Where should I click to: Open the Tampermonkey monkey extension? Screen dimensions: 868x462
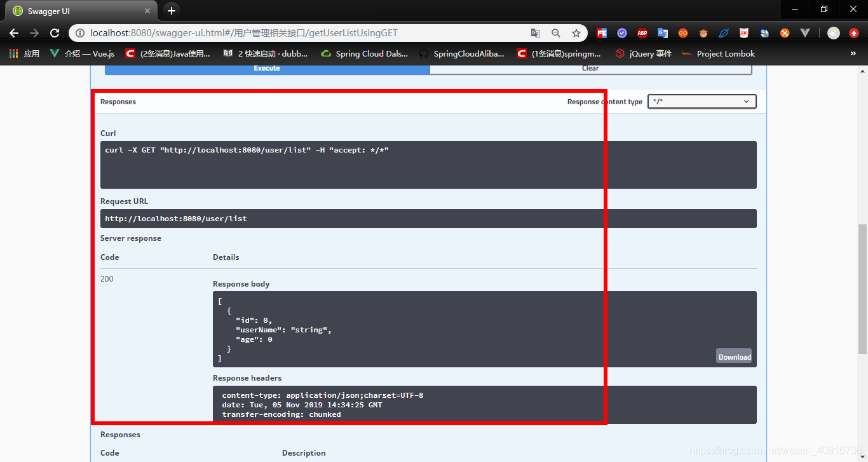(x=703, y=33)
